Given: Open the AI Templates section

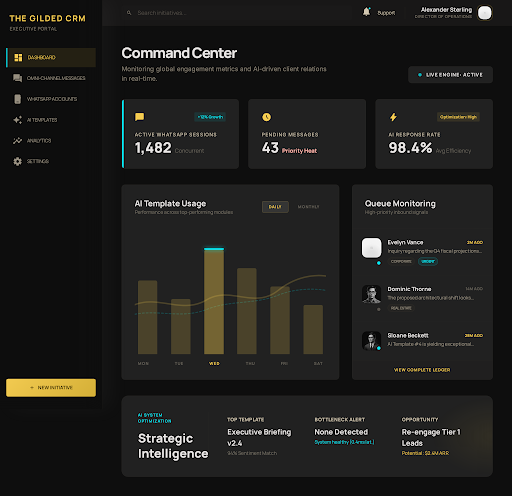Looking at the screenshot, I should point(51,120).
